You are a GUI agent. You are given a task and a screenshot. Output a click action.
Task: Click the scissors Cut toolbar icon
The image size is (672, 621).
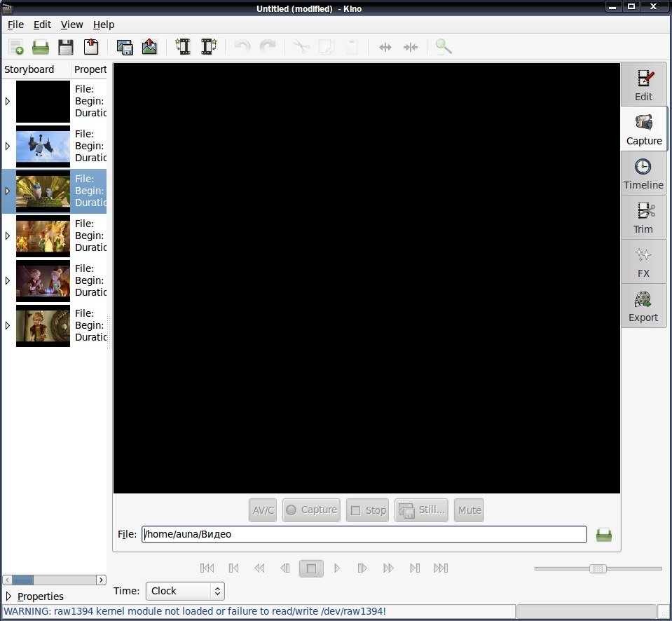(301, 47)
